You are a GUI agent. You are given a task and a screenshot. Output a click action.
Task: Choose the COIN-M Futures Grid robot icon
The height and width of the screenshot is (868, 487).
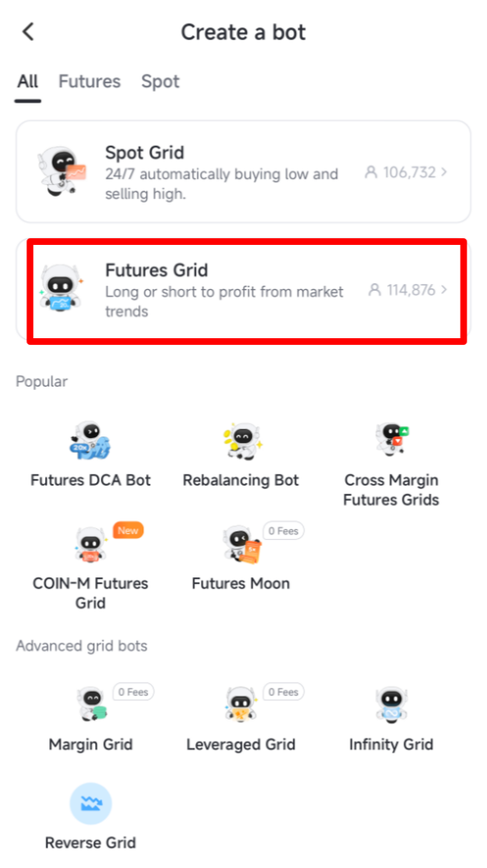point(90,545)
